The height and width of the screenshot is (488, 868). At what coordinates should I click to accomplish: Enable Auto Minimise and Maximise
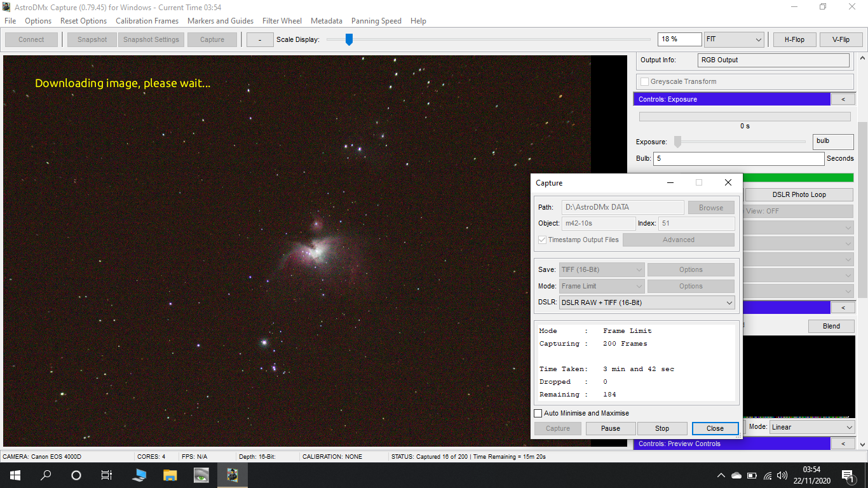pyautogui.click(x=538, y=413)
